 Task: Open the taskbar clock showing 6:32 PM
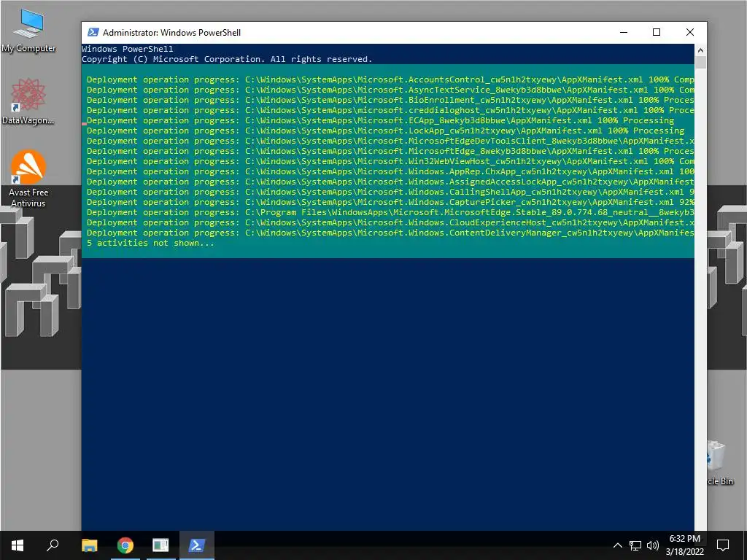tap(684, 545)
